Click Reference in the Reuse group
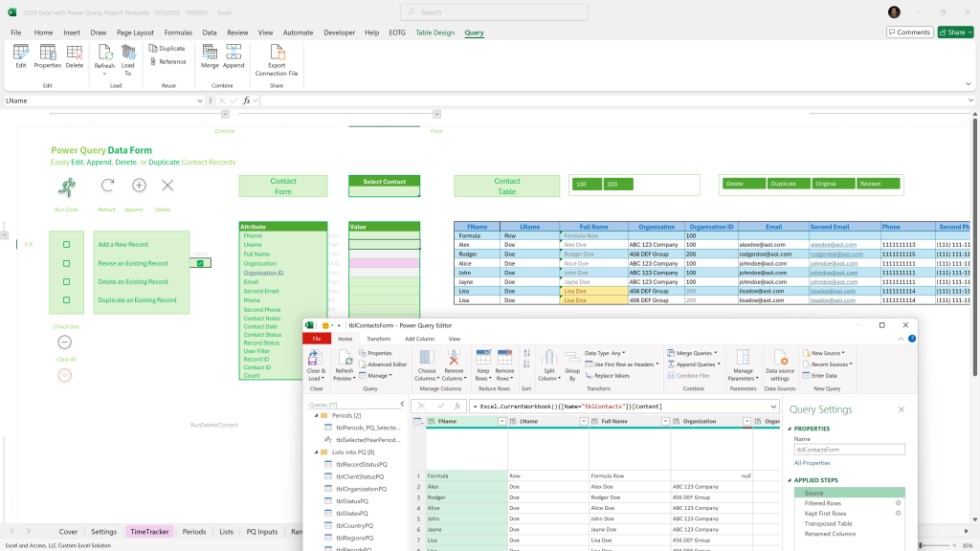This screenshot has height=551, width=980. click(167, 61)
